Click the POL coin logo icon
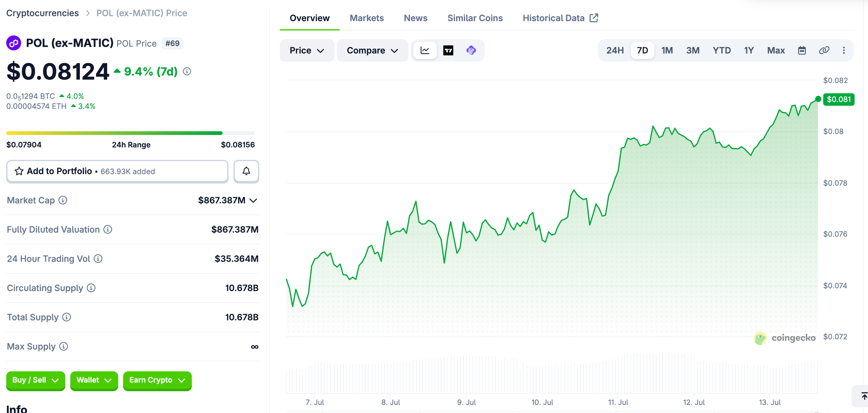 pos(14,43)
